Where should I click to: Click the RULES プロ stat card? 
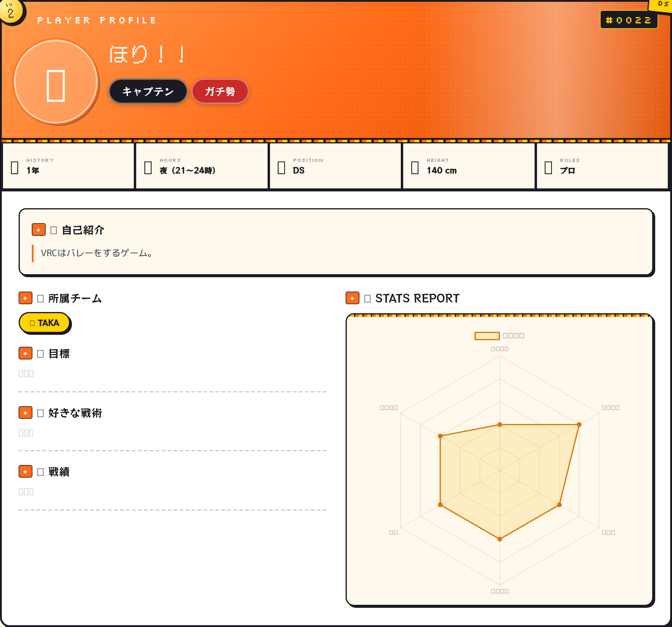pos(602,166)
